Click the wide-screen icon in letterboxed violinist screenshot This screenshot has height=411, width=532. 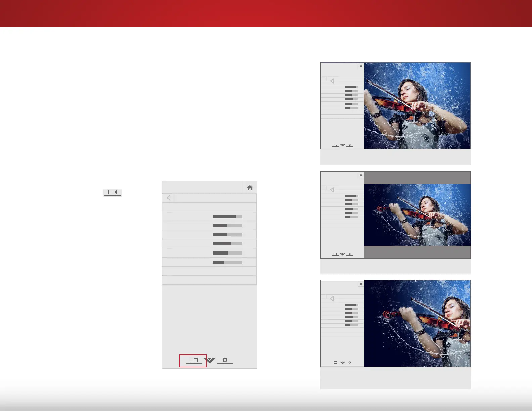coord(335,254)
